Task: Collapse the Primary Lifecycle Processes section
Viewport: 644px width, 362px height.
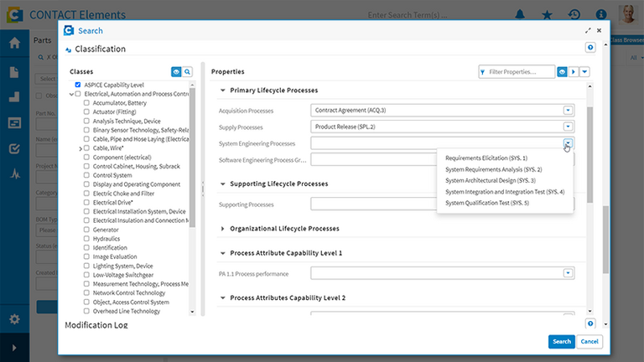Action: [222, 90]
